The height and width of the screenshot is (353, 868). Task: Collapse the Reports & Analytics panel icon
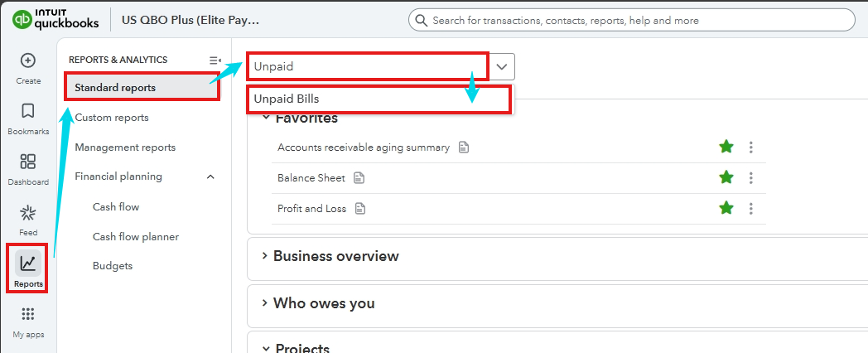tap(215, 60)
